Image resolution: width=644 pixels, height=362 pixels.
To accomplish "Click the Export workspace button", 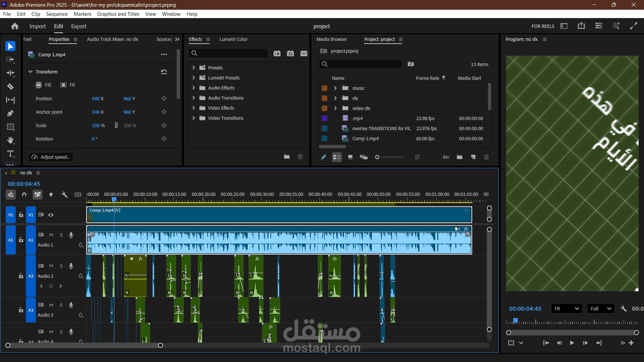I will pyautogui.click(x=79, y=26).
